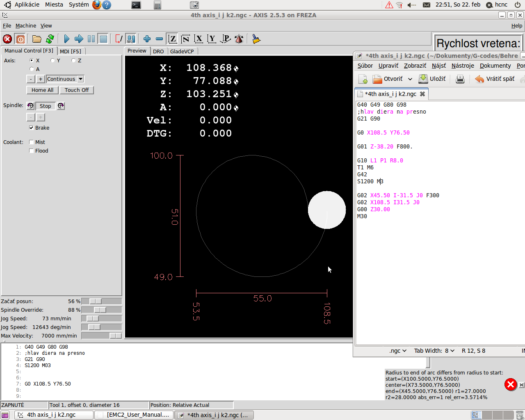Toggle the Brake checkbox
Image resolution: width=525 pixels, height=420 pixels.
(x=32, y=128)
